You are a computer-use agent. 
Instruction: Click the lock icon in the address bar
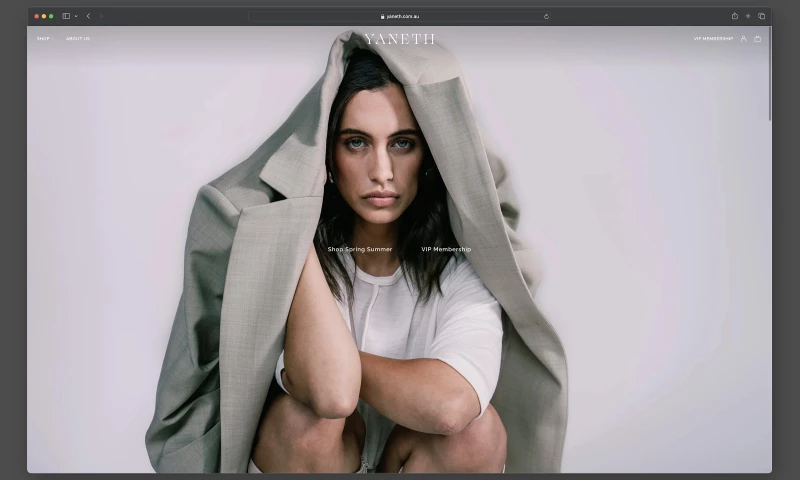pos(382,16)
